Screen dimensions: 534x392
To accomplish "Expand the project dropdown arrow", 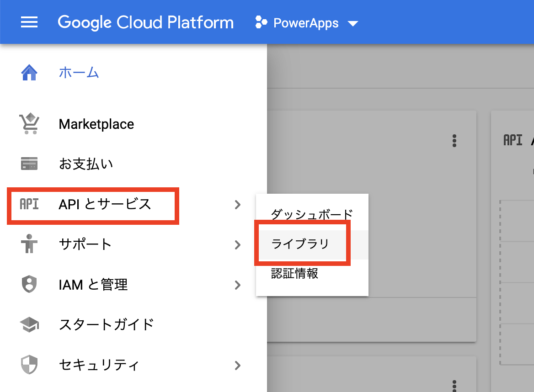I will [x=353, y=23].
